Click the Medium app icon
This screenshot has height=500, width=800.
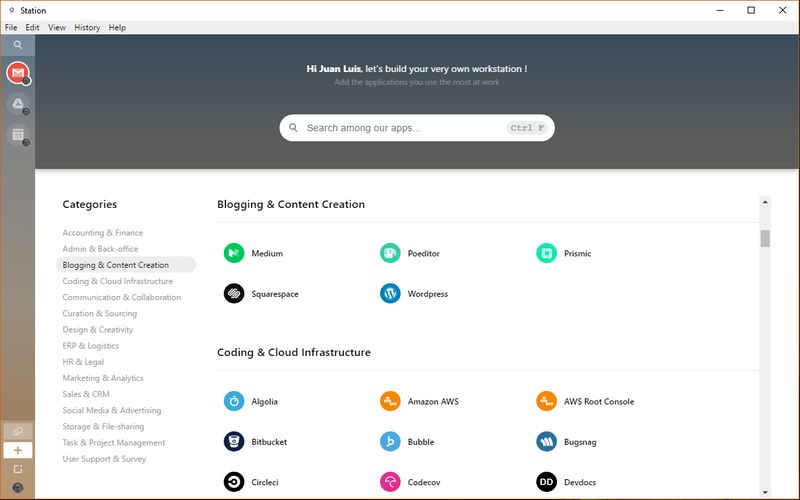tap(234, 253)
